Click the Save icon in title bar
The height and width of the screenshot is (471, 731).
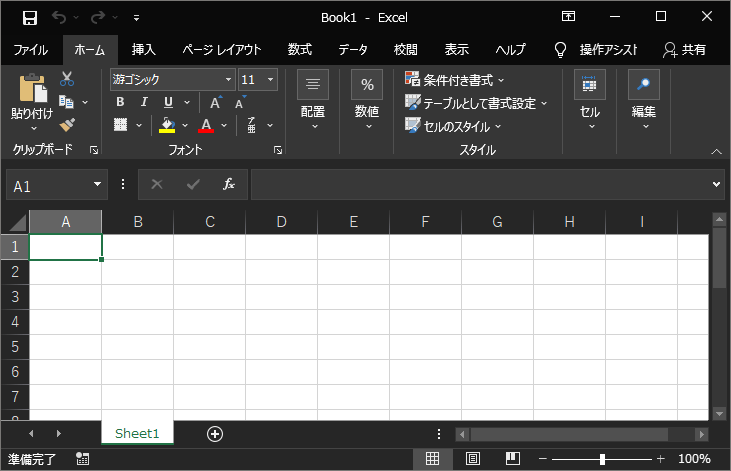click(30, 17)
